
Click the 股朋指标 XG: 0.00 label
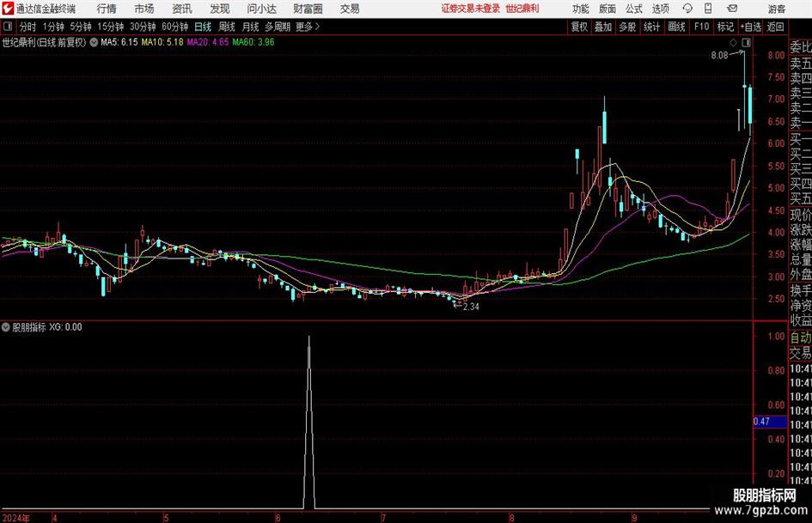click(x=47, y=327)
